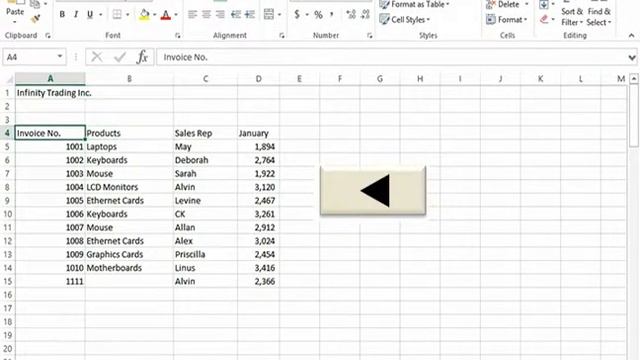The image size is (640, 360).
Task: Select the January header cell
Action: [258, 133]
